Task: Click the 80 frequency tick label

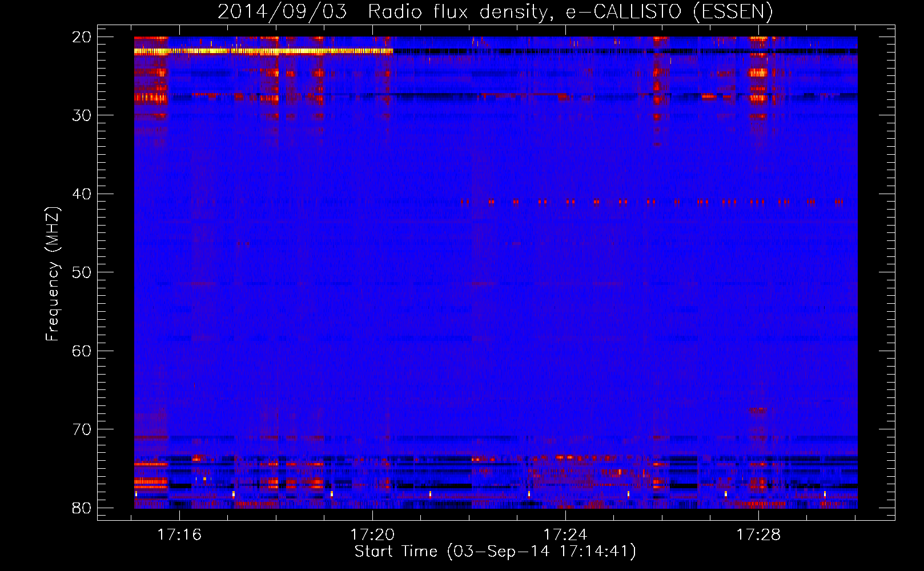Action: pyautogui.click(x=82, y=508)
